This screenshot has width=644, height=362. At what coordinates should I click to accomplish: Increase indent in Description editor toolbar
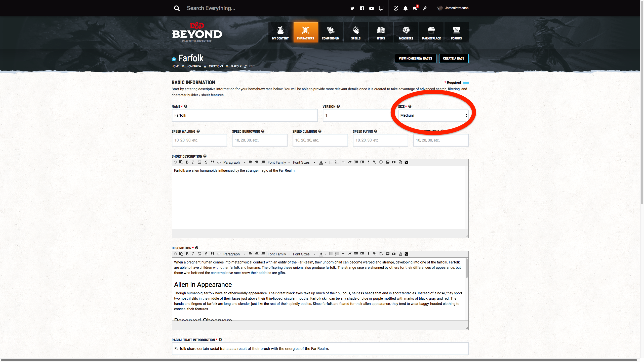click(x=362, y=254)
